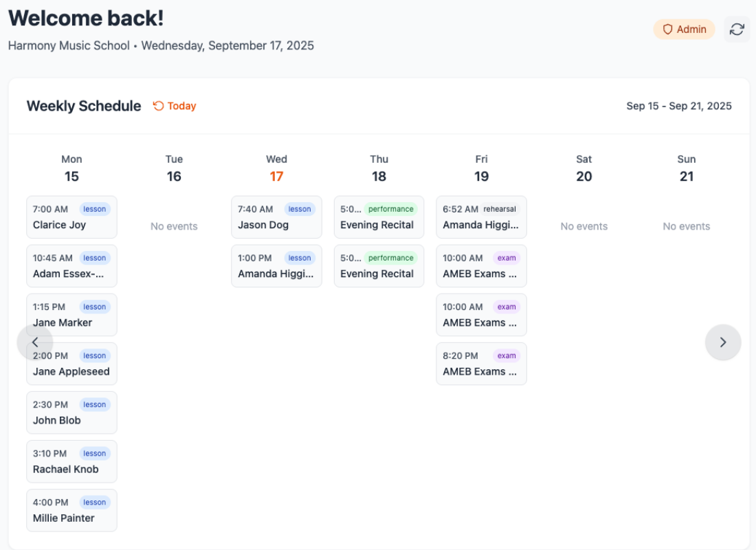Click the Sep 15 - Sep 21 date range label
This screenshot has height=550, width=756.
point(679,106)
